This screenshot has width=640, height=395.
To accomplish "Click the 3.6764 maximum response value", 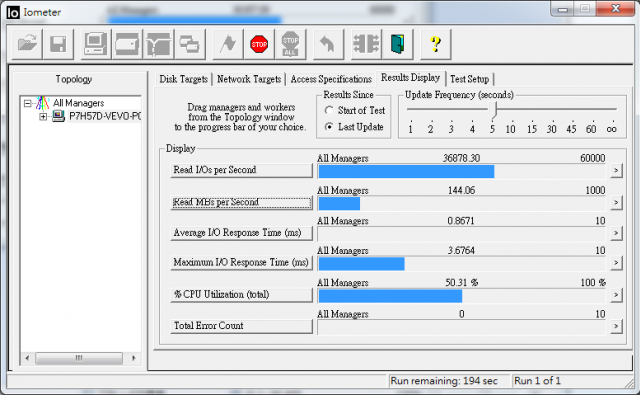I will tap(461, 251).
